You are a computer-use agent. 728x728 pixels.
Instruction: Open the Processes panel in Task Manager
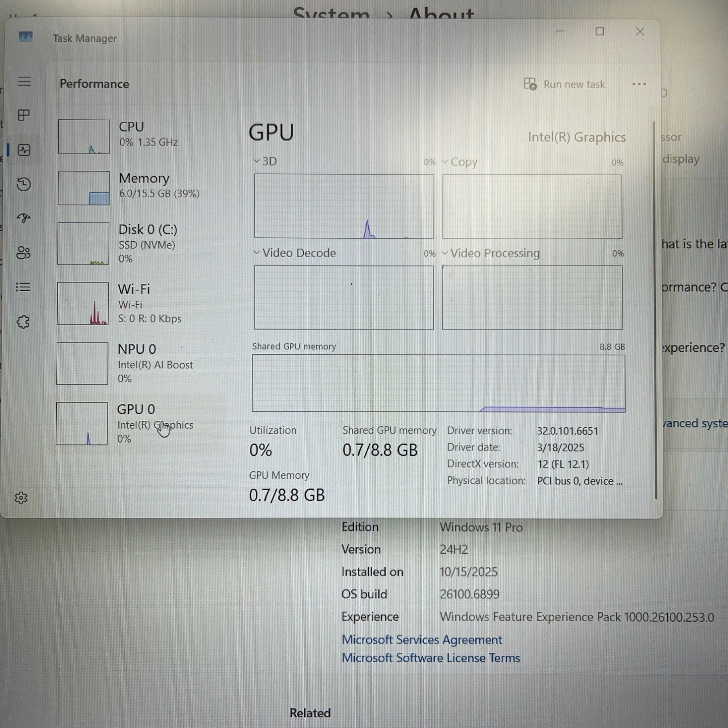23,116
